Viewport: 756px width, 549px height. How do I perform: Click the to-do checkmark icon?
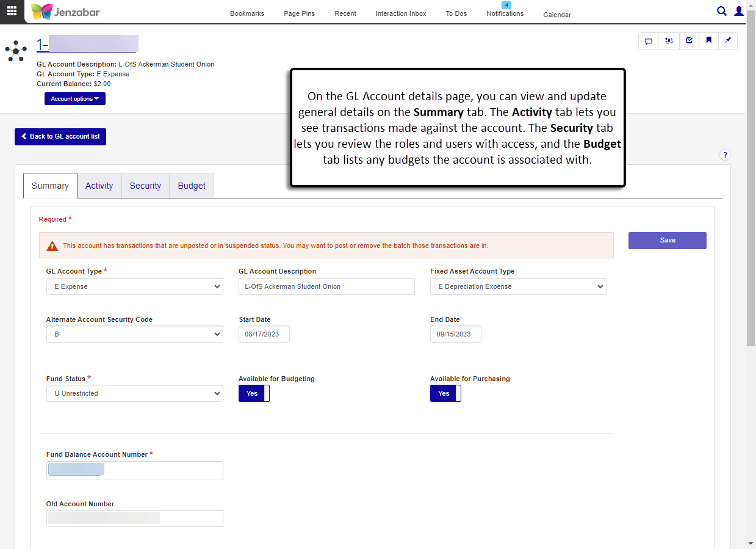689,41
